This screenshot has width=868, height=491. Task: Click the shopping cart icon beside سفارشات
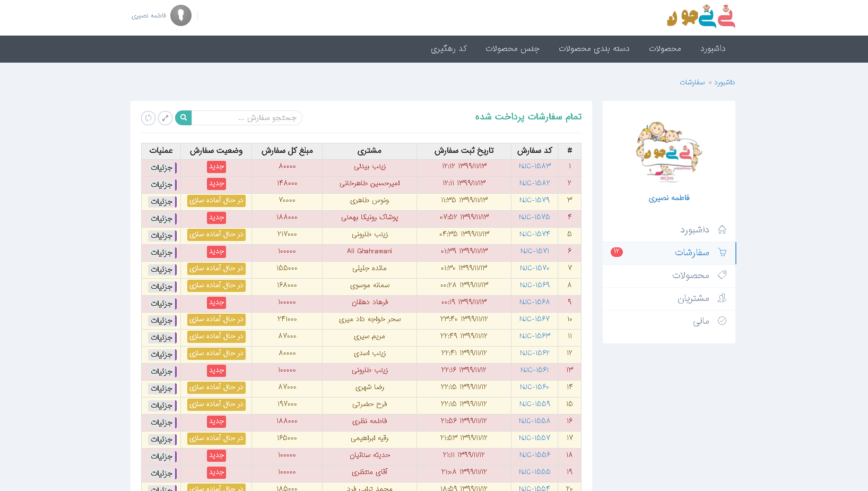[722, 253]
